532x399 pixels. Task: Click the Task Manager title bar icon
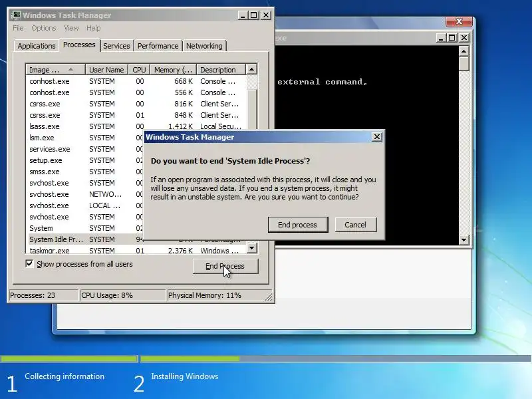[15, 15]
